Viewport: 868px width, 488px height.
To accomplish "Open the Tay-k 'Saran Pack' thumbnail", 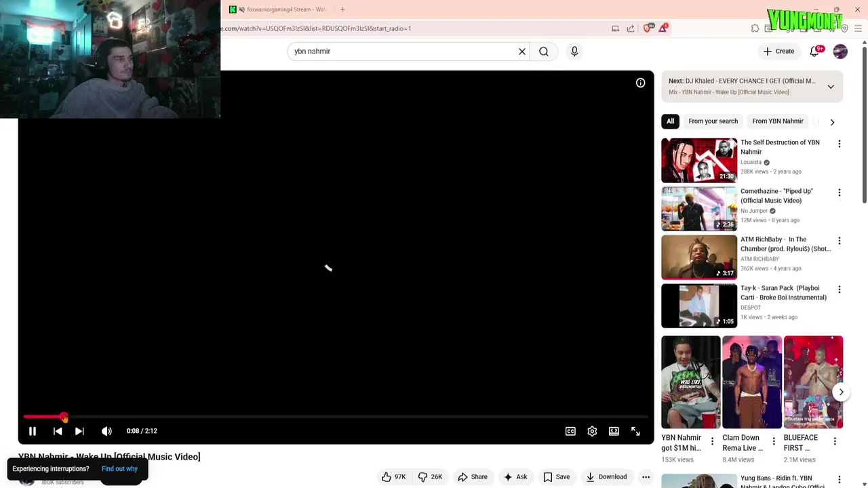I will click(699, 306).
